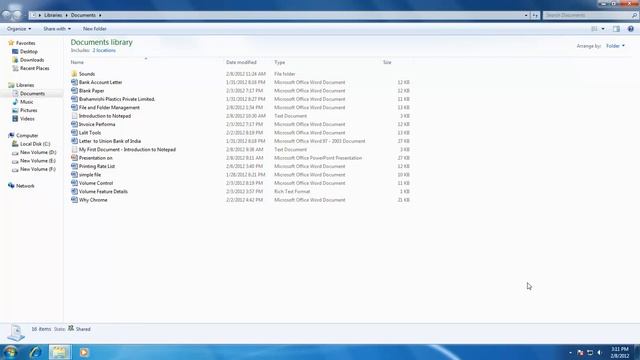Click the 2 locations link

pyautogui.click(x=104, y=50)
